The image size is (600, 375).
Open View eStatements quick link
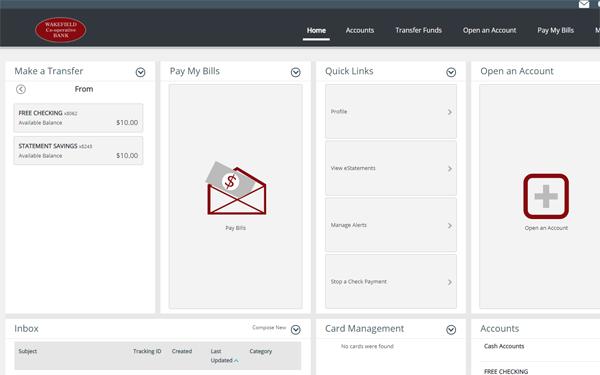(x=391, y=168)
